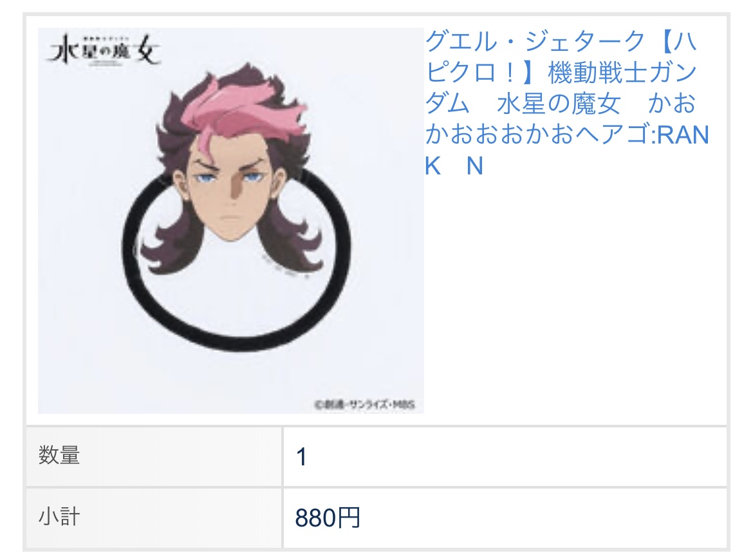Open the グエル・ジェターク product title link
Image resolution: width=753 pixels, height=560 pixels.
[x=566, y=103]
